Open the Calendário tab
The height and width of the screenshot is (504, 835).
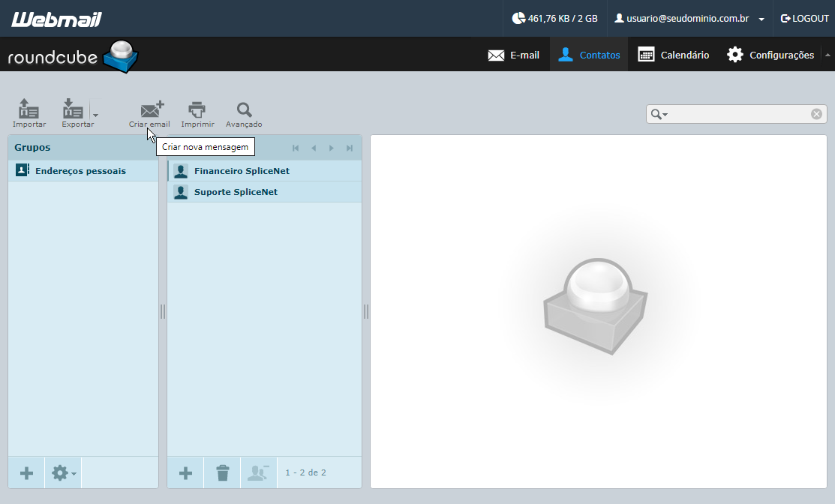(x=673, y=55)
